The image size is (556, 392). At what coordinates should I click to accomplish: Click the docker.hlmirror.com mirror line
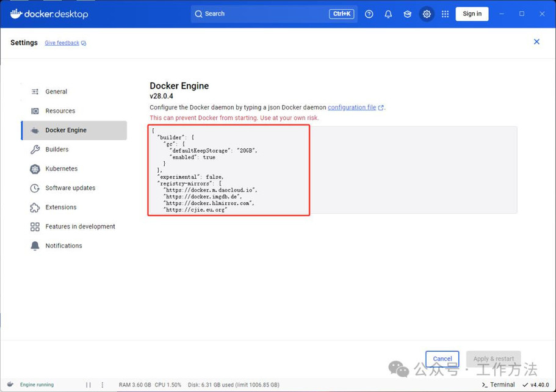[x=209, y=203]
